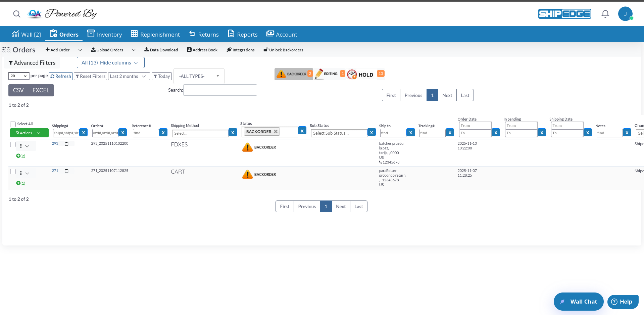Switch to the Inventory tab
Image resolution: width=644 pixels, height=315 pixels.
105,34
